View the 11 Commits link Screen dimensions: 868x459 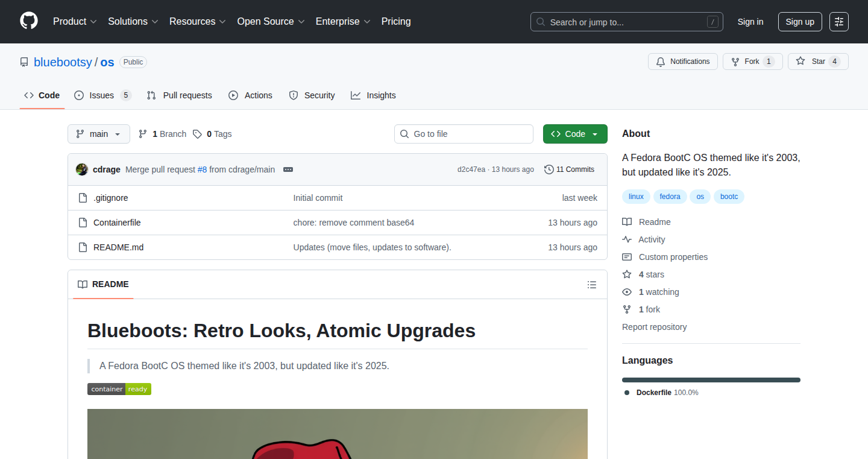pyautogui.click(x=569, y=169)
